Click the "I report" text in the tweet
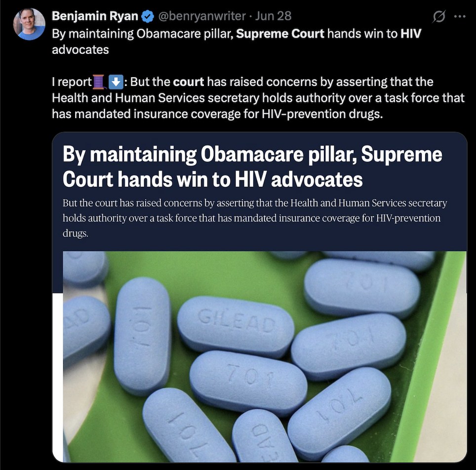This screenshot has height=470, width=476. (71, 82)
